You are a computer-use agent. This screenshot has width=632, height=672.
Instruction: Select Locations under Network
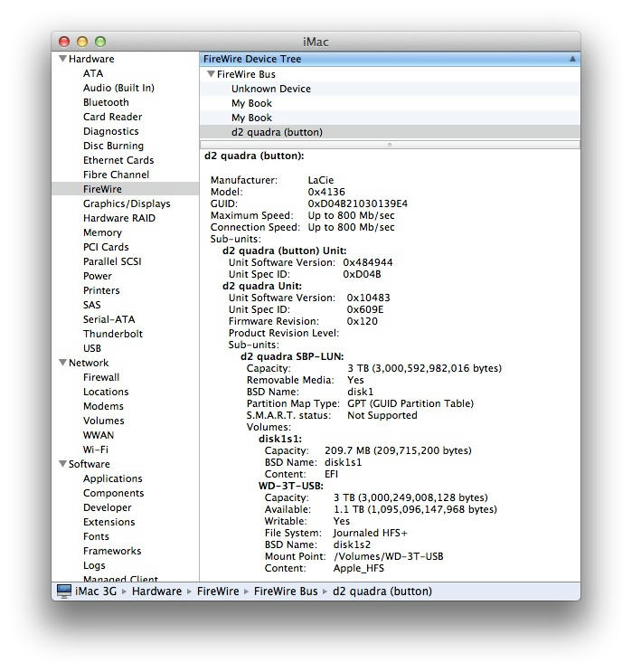tap(106, 392)
